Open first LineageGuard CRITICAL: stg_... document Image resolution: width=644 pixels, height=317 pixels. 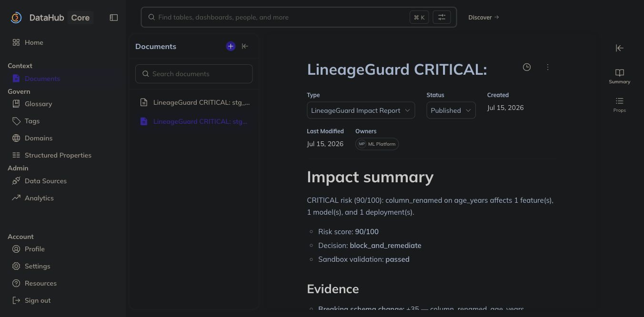194,102
